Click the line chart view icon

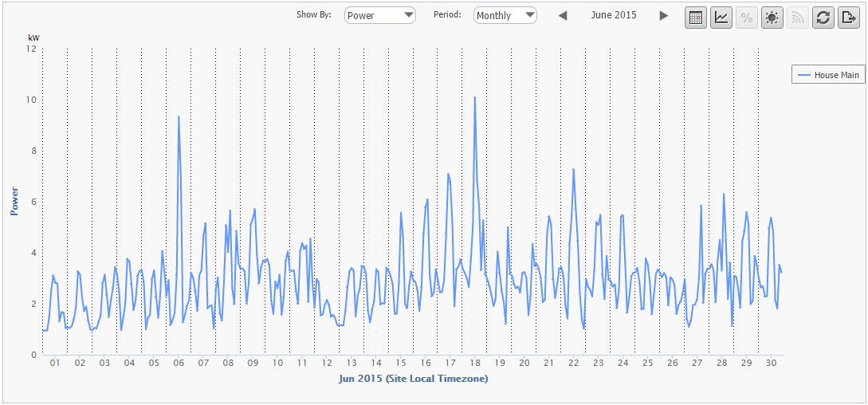pos(721,18)
